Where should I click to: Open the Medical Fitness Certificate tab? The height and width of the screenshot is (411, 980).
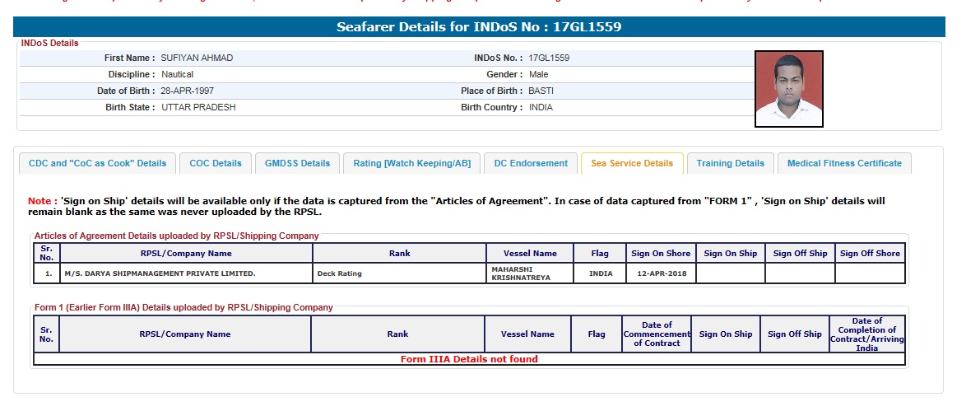(844, 163)
